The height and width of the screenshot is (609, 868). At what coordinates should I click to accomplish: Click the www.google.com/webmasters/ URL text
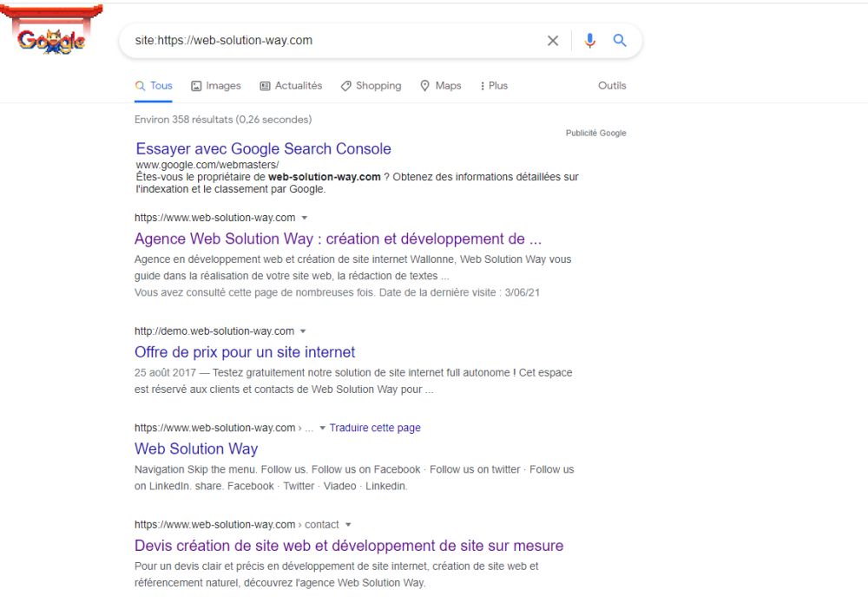click(x=207, y=165)
